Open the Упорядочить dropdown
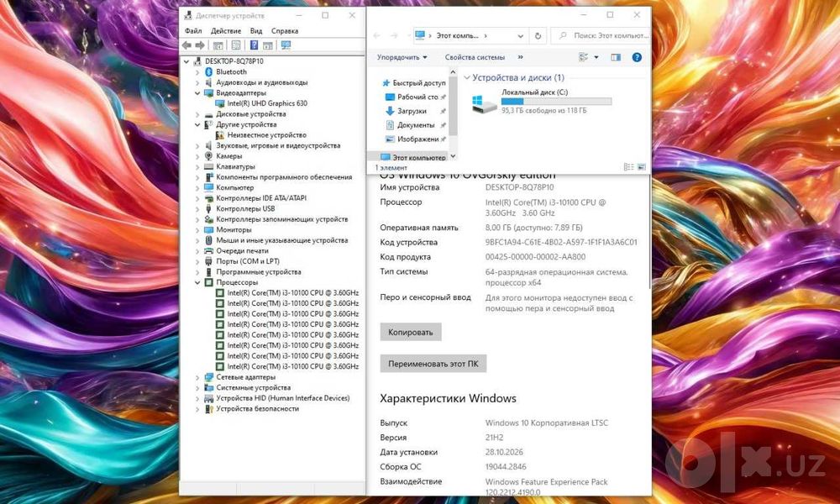The height and width of the screenshot is (504, 840). [402, 57]
